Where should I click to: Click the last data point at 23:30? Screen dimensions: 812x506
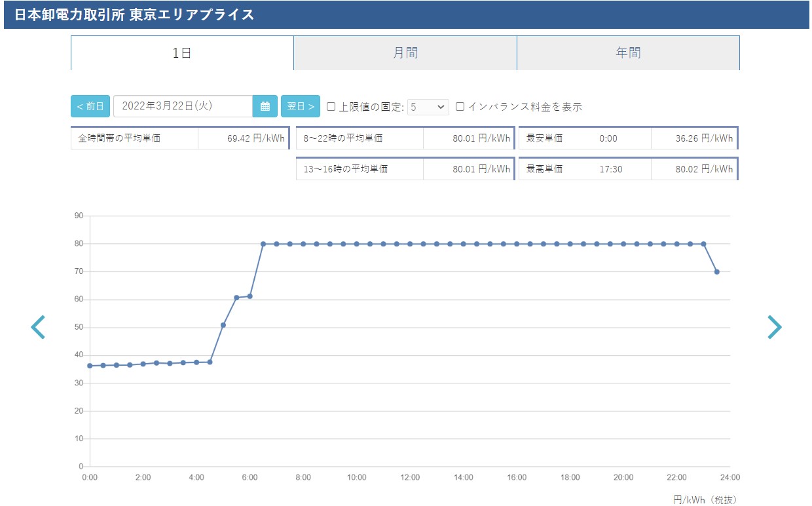(717, 271)
